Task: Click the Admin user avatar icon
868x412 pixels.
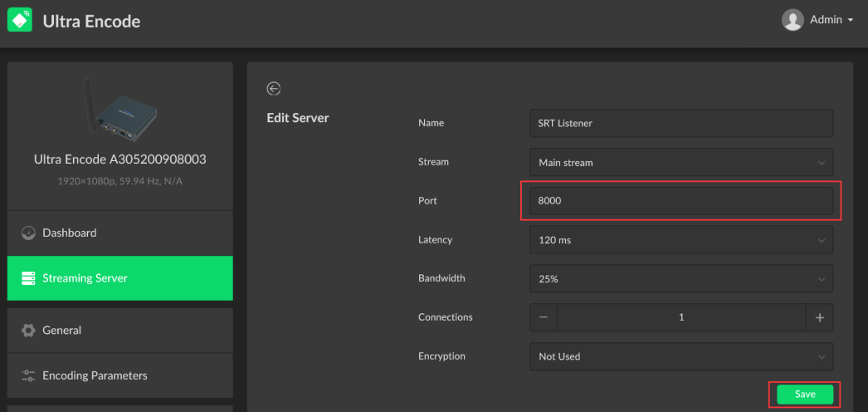Action: (x=792, y=20)
